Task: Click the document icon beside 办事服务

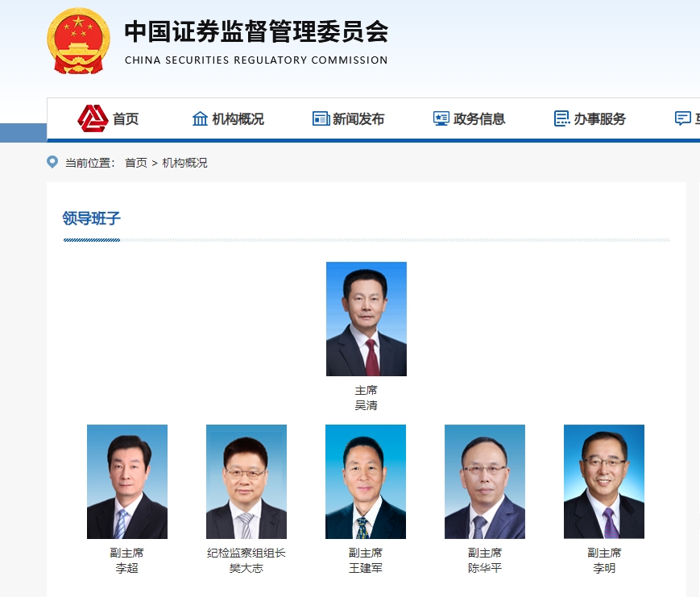Action: pos(561,118)
